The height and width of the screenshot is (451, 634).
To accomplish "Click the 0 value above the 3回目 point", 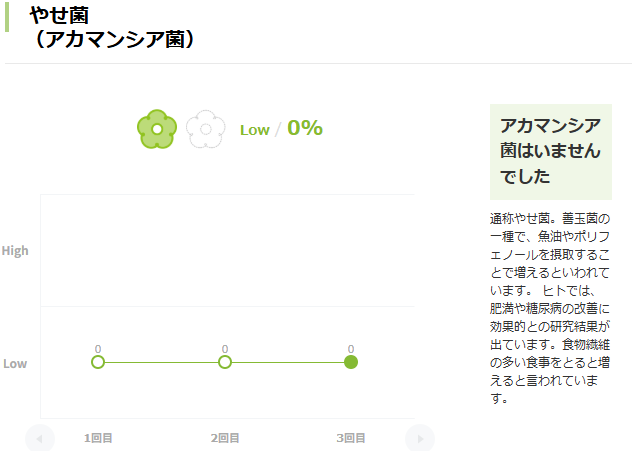I will 351,348.
